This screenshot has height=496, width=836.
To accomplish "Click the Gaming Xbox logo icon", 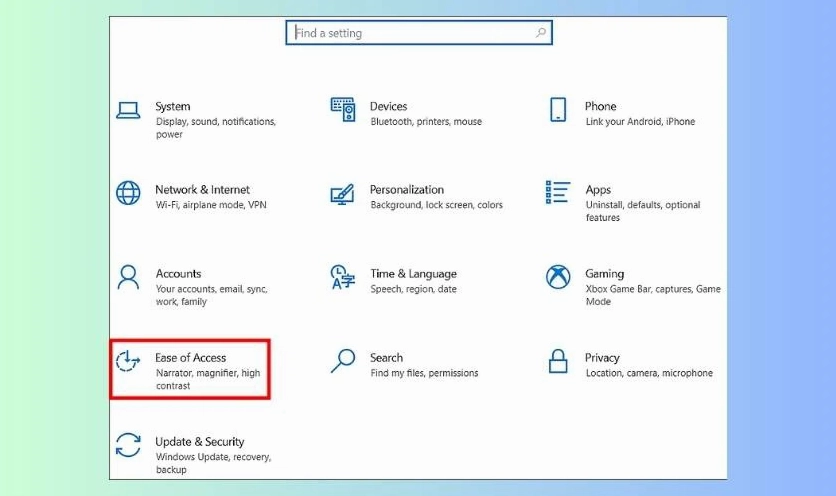I will pyautogui.click(x=558, y=276).
